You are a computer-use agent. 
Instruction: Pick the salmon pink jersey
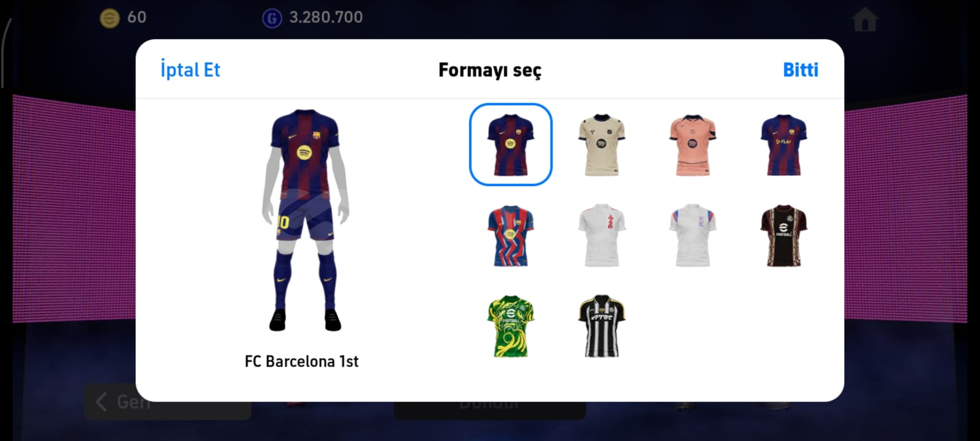pyautogui.click(x=692, y=145)
